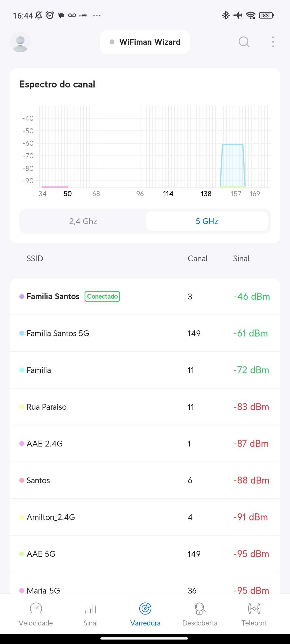Screen dimensions: 290x644
Task: Tap the Rua Paraiso network entry
Action: (x=145, y=407)
